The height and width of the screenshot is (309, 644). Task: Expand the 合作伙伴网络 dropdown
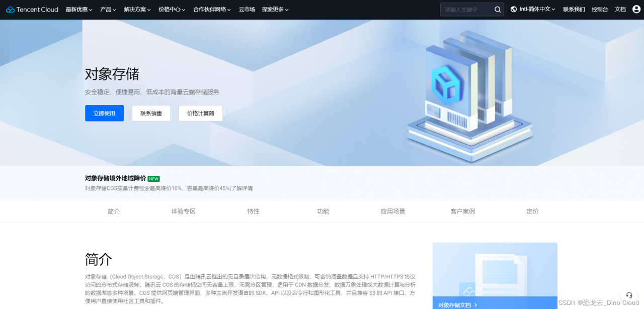tap(211, 9)
